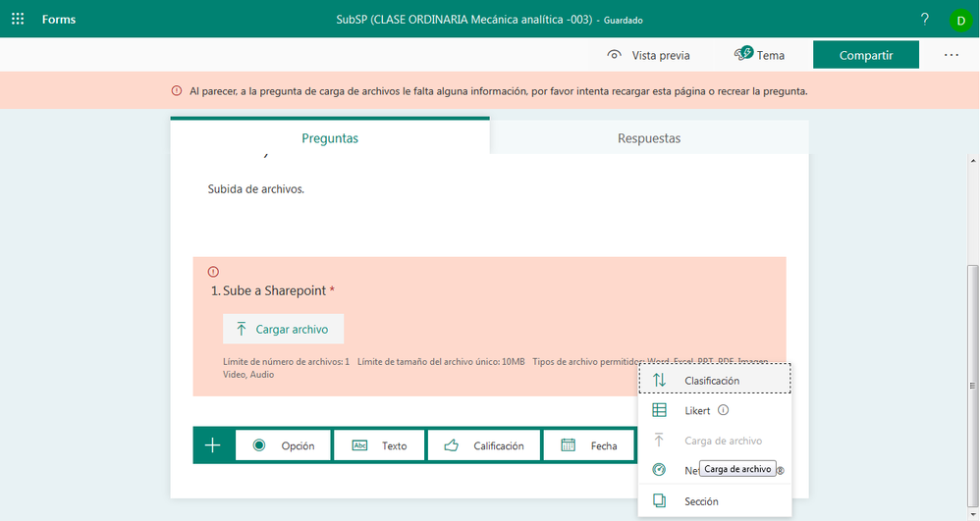980x521 pixels.
Task: Click the error alert icon in banner
Action: click(177, 90)
